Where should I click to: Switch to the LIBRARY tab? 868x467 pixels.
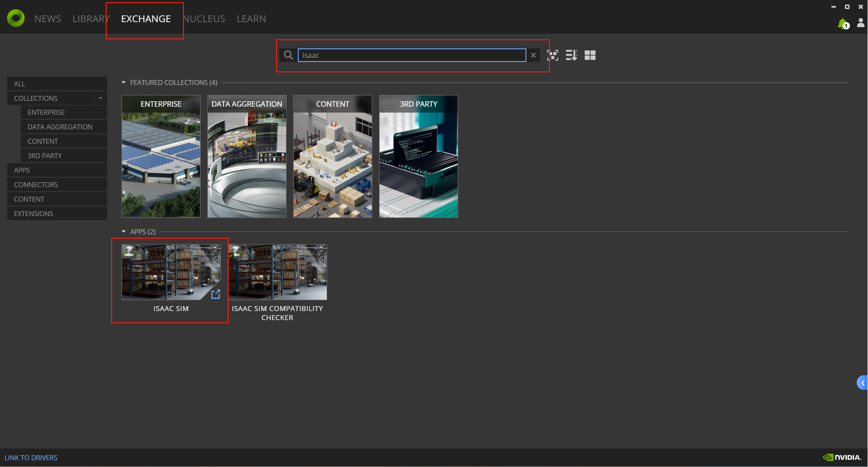coord(90,19)
